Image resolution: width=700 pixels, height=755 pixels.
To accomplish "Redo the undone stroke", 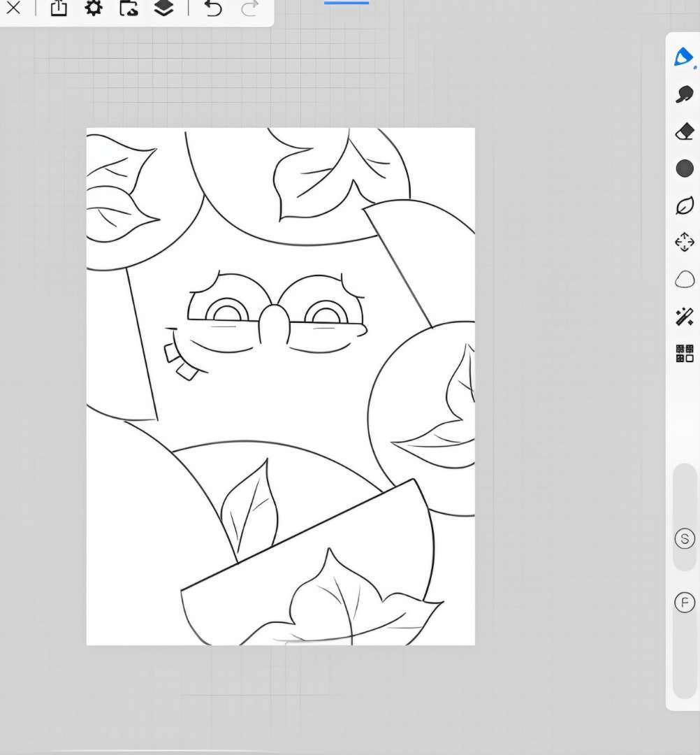I will pyautogui.click(x=249, y=8).
